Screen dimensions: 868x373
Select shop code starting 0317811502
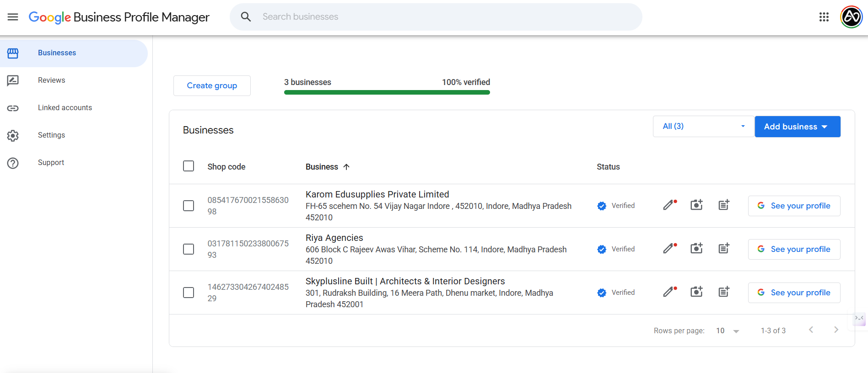coord(248,249)
